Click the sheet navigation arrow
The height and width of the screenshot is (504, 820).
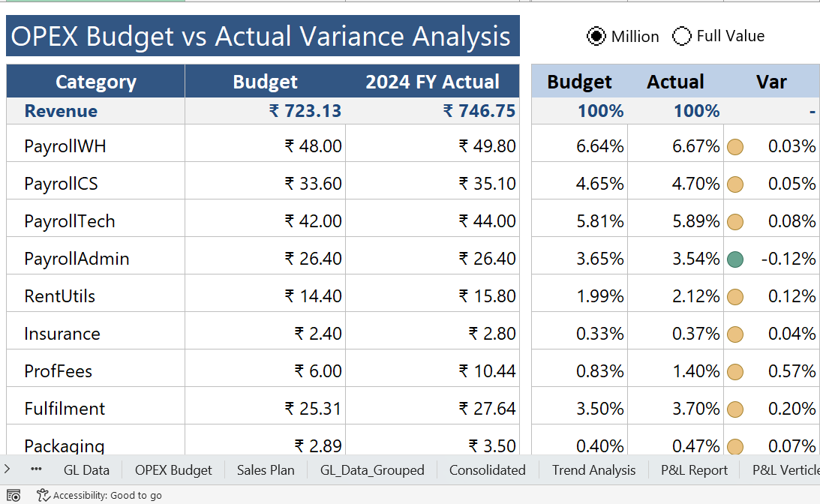coord(8,470)
